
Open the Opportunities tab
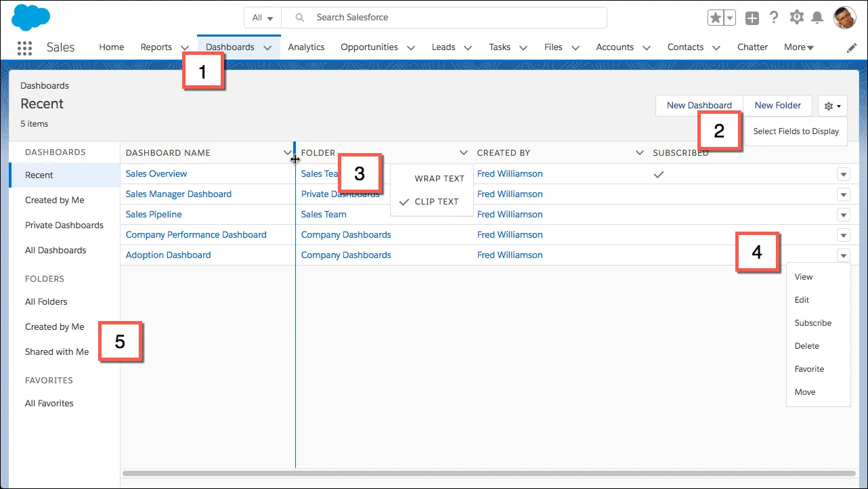pyautogui.click(x=369, y=47)
